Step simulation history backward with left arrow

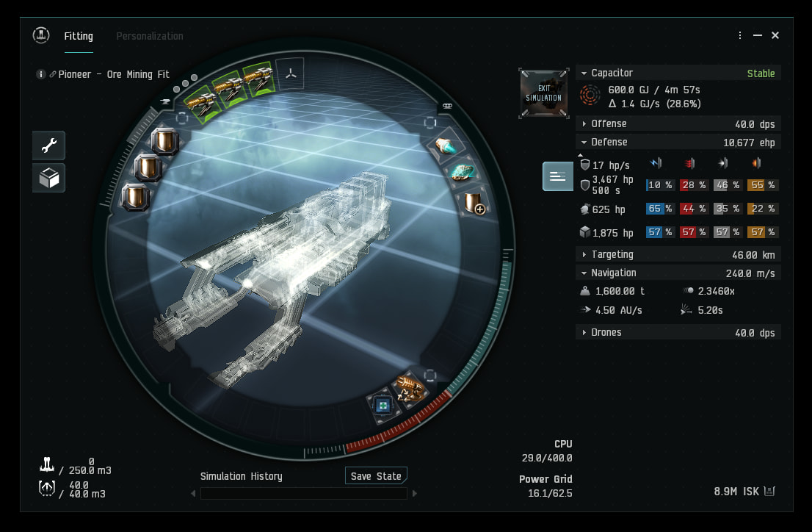(193, 494)
